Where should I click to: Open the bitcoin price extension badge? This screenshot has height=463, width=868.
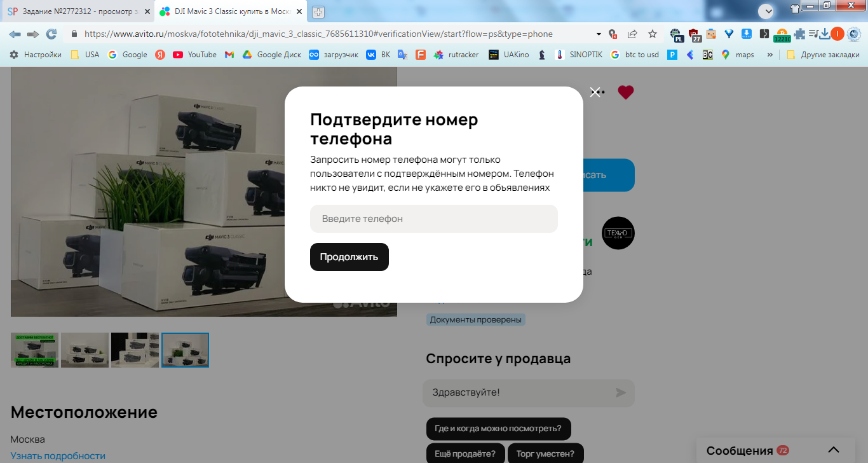[782, 36]
